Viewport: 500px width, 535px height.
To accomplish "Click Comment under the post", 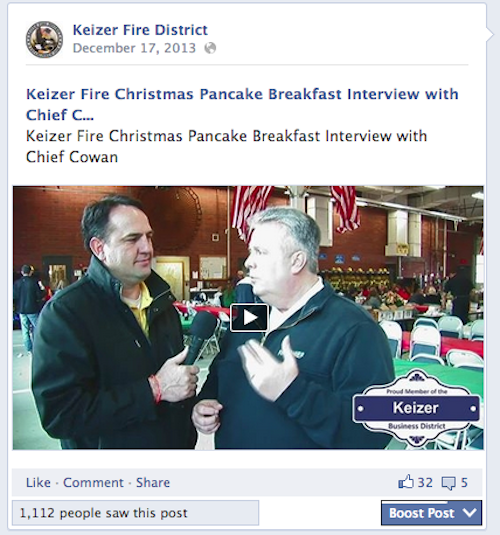I will tap(93, 482).
